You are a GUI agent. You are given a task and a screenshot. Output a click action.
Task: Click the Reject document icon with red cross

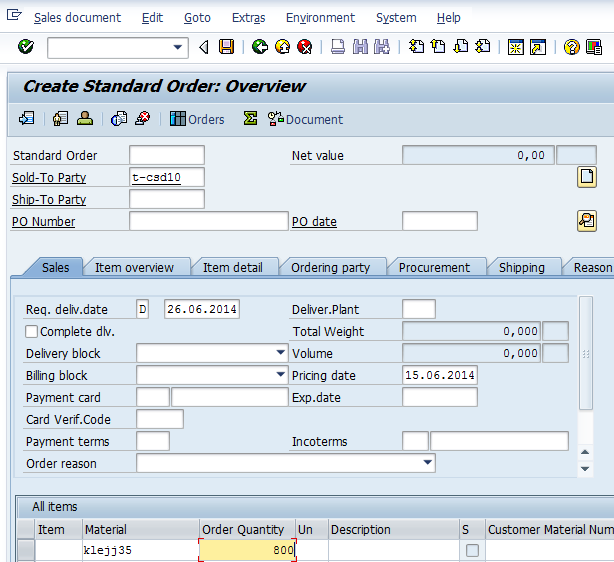click(143, 118)
